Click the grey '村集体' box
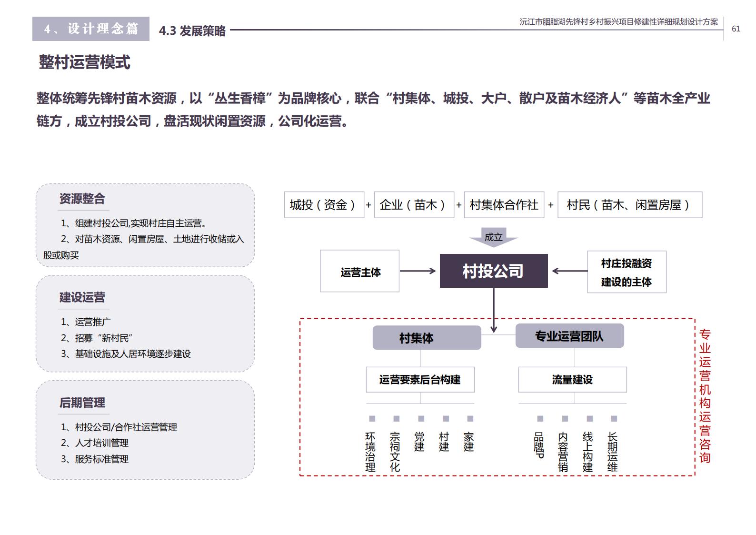Screen dimensions: 756x535 click(427, 338)
